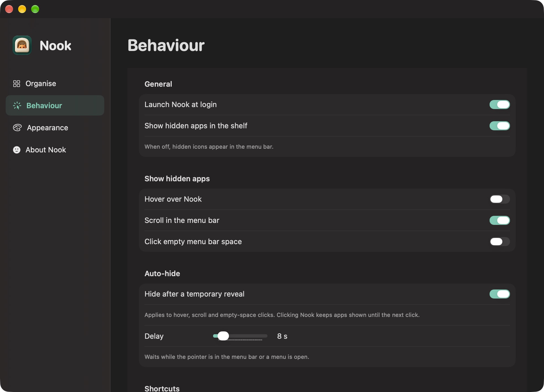Click the Organise grid icon
The width and height of the screenshot is (544, 392).
tap(17, 84)
